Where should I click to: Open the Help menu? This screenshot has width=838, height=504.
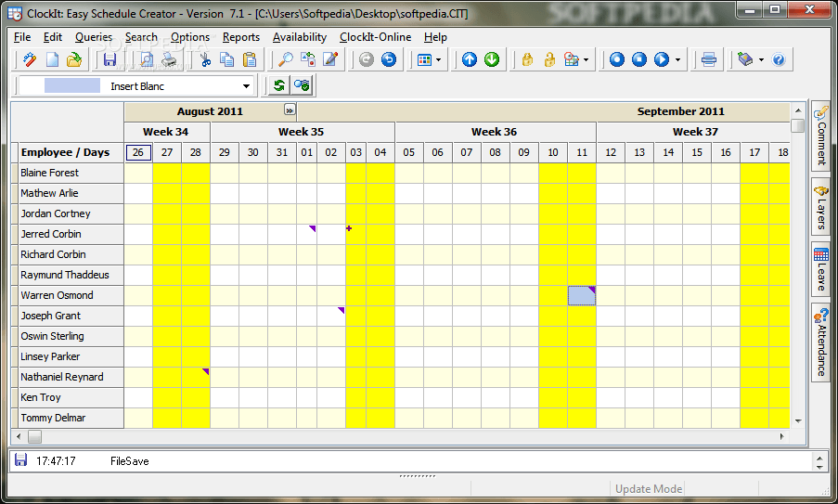pos(435,37)
